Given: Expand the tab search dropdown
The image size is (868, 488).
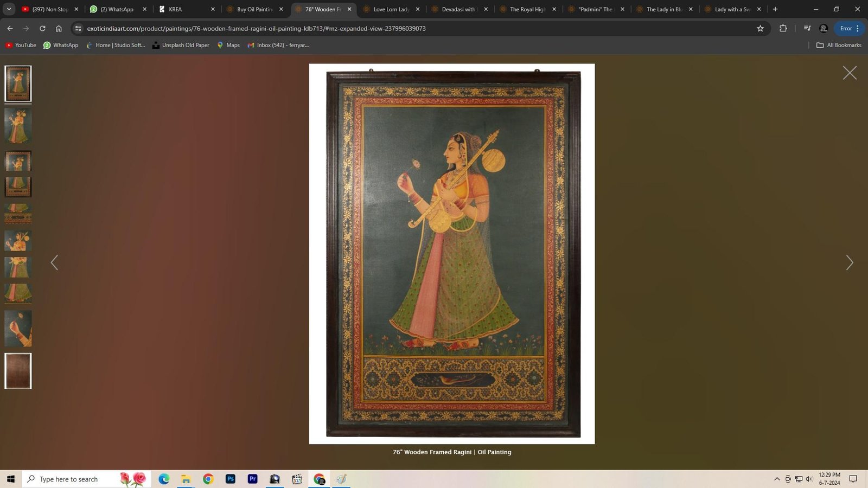Looking at the screenshot, I should click(x=9, y=9).
